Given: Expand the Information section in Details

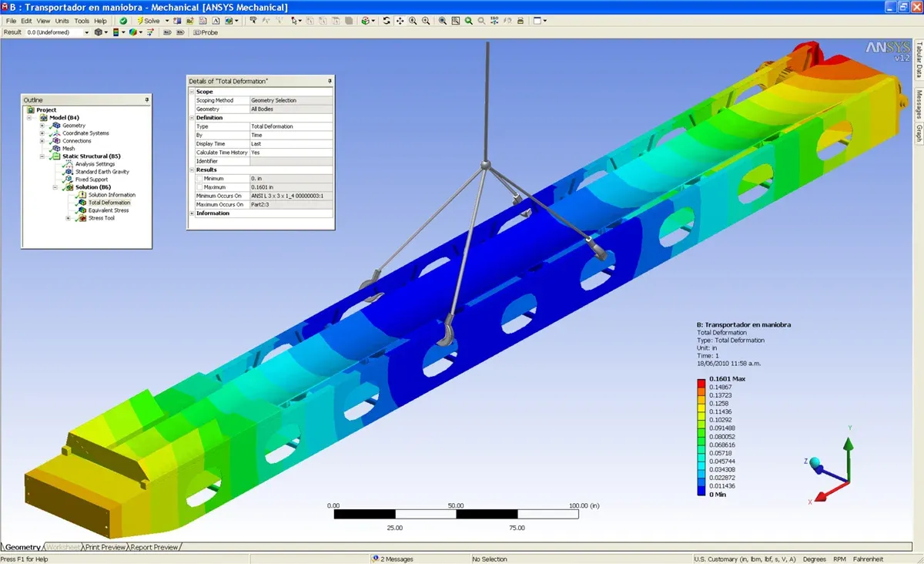Looking at the screenshot, I should 192,213.
